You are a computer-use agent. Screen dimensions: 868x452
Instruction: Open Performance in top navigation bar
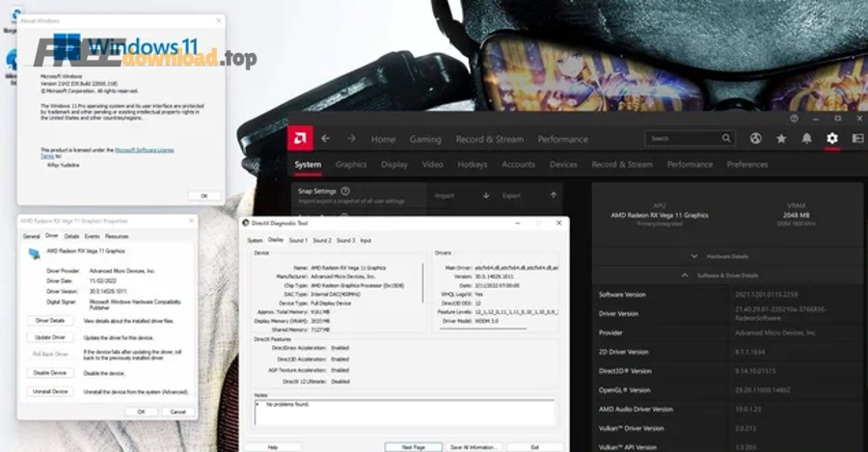click(x=562, y=140)
